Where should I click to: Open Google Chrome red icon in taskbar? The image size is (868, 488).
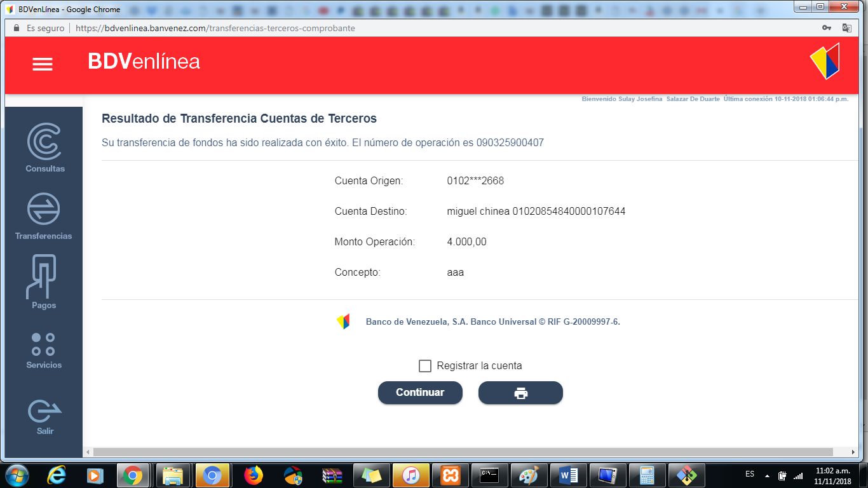click(133, 475)
